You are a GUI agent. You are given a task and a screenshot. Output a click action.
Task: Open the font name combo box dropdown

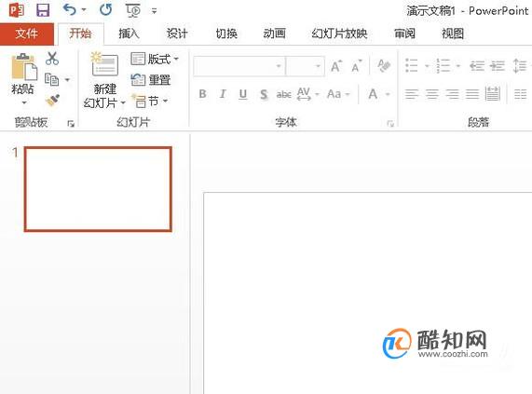point(279,66)
